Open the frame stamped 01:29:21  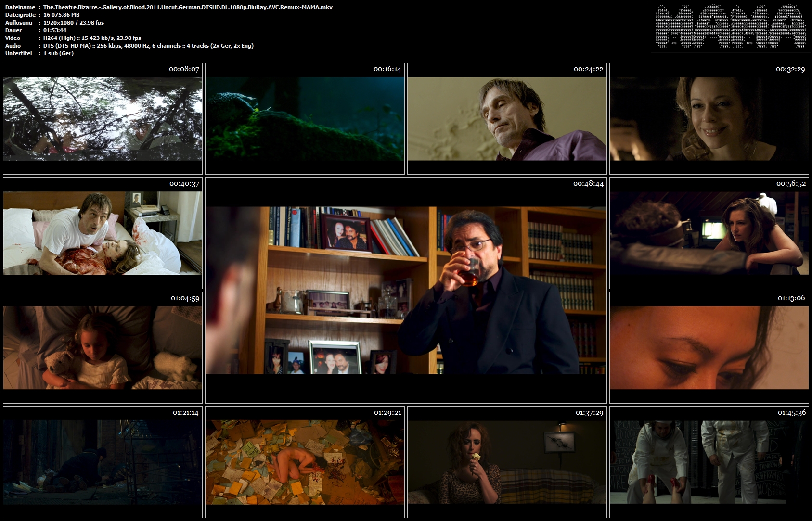tap(305, 462)
